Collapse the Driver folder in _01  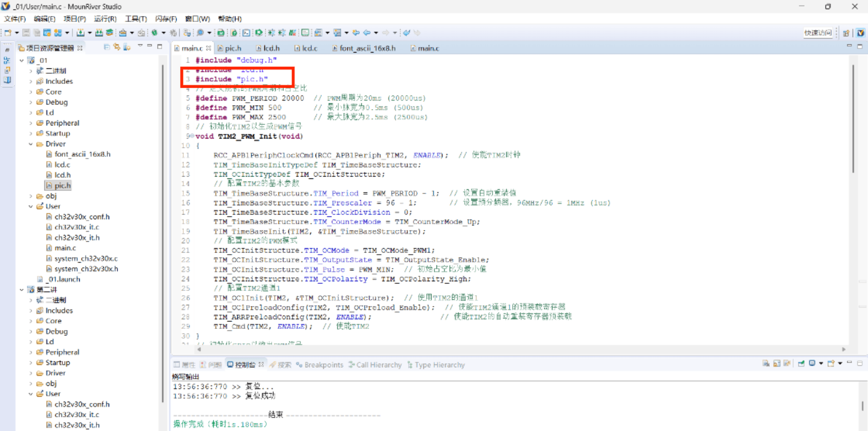(31, 144)
